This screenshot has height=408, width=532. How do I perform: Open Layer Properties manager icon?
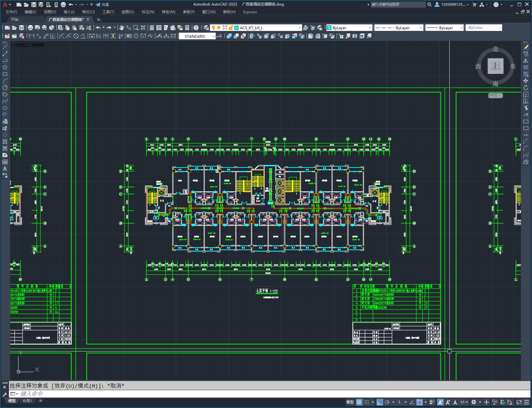[x=206, y=28]
